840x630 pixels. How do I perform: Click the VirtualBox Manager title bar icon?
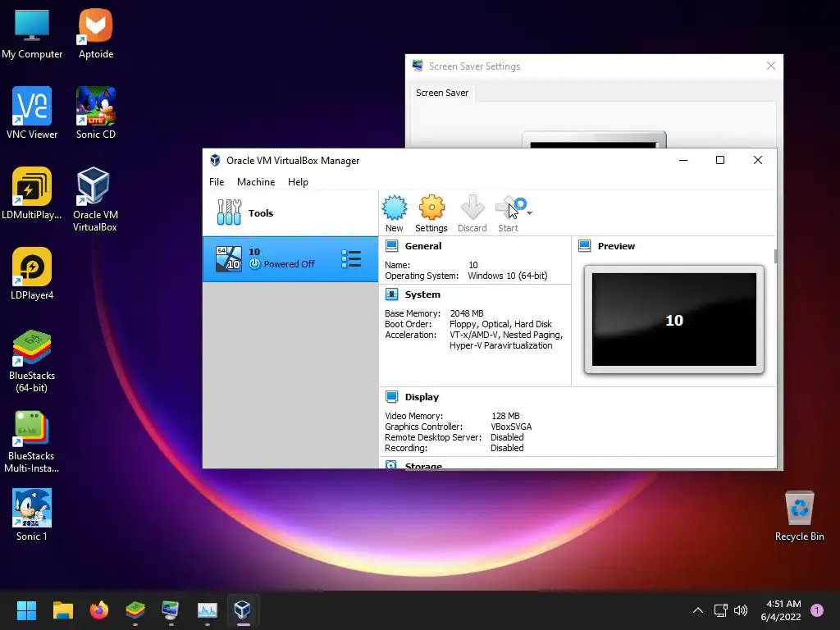(x=216, y=160)
